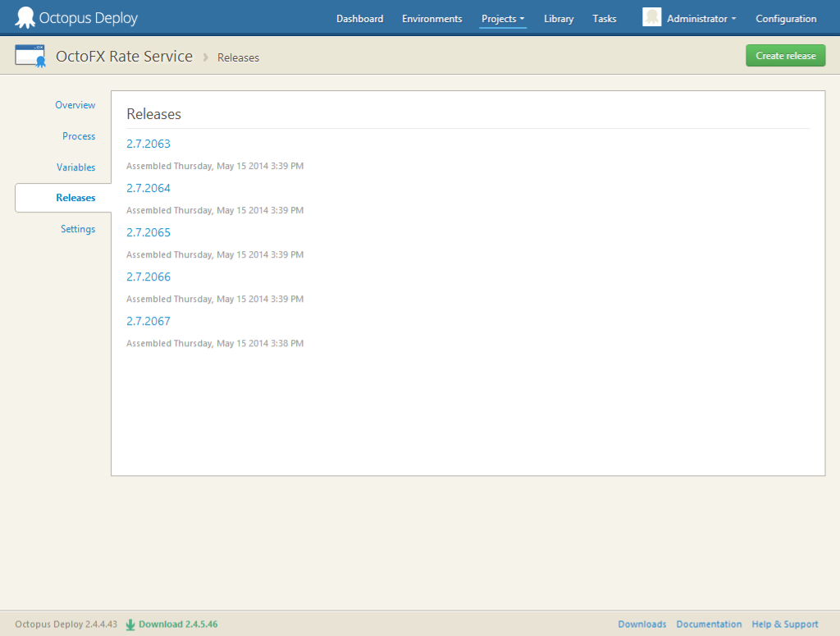Switch to the Overview tab
This screenshot has height=636, width=840.
click(75, 105)
